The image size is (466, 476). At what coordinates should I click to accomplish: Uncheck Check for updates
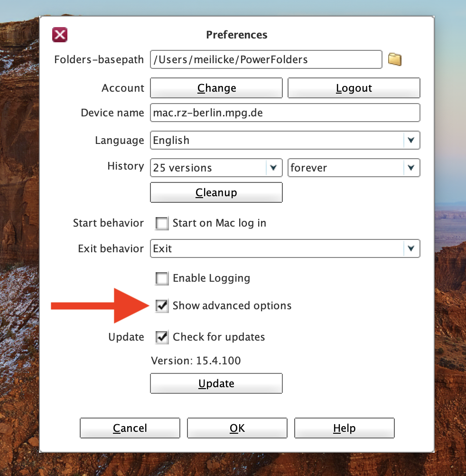162,337
